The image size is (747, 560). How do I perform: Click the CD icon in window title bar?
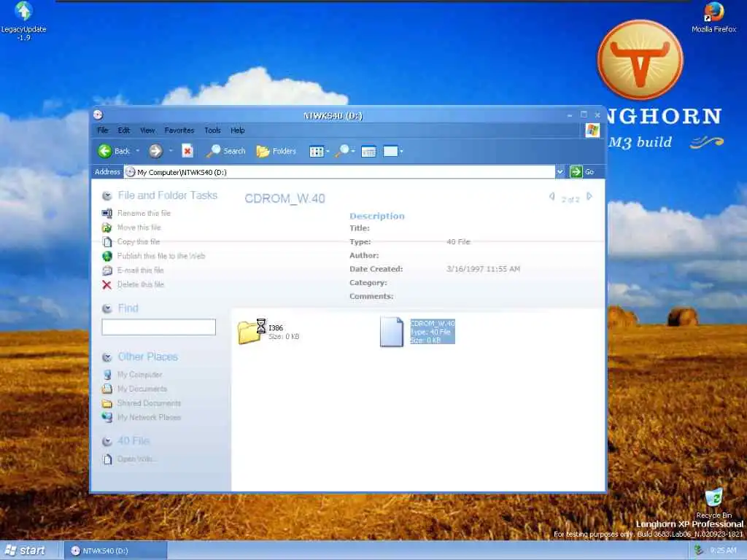tap(98, 114)
